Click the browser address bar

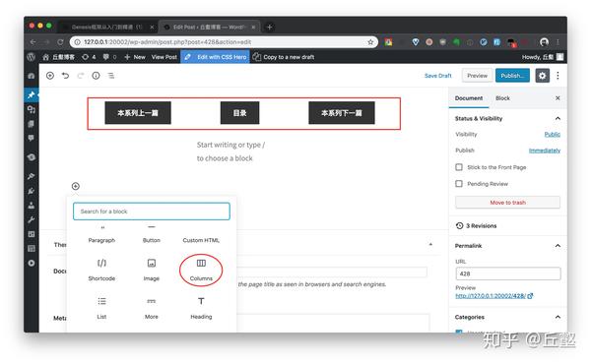pyautogui.click(x=224, y=42)
